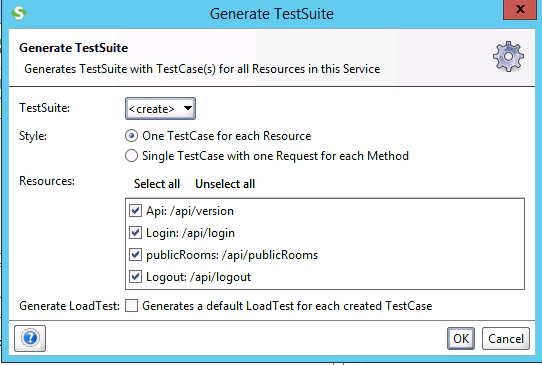Click the gear icon in dialog header

[508, 56]
